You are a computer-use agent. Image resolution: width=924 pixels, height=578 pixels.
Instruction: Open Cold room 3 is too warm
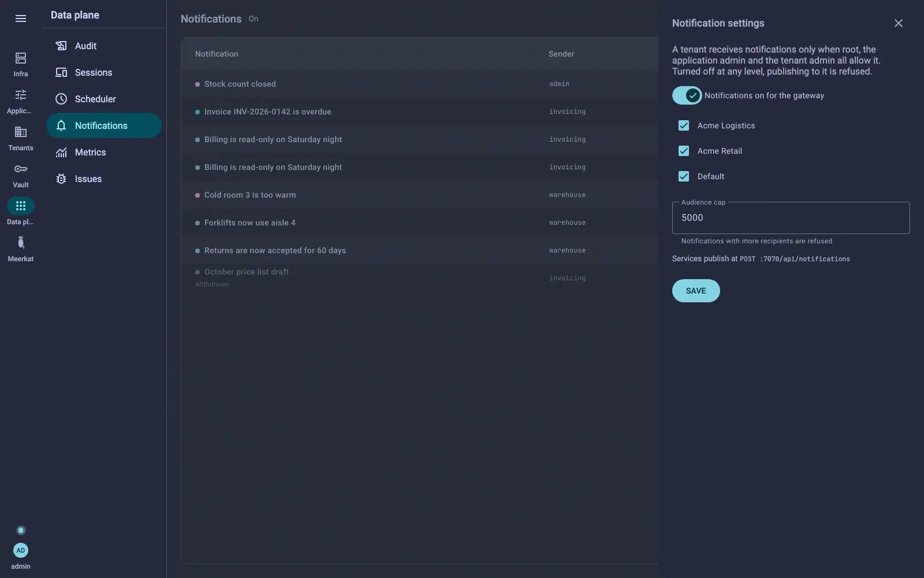click(x=420, y=195)
